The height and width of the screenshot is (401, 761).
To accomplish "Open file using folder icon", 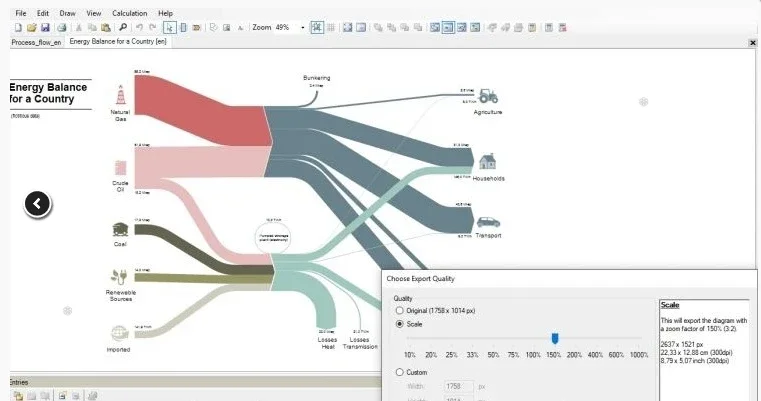I will (32, 28).
